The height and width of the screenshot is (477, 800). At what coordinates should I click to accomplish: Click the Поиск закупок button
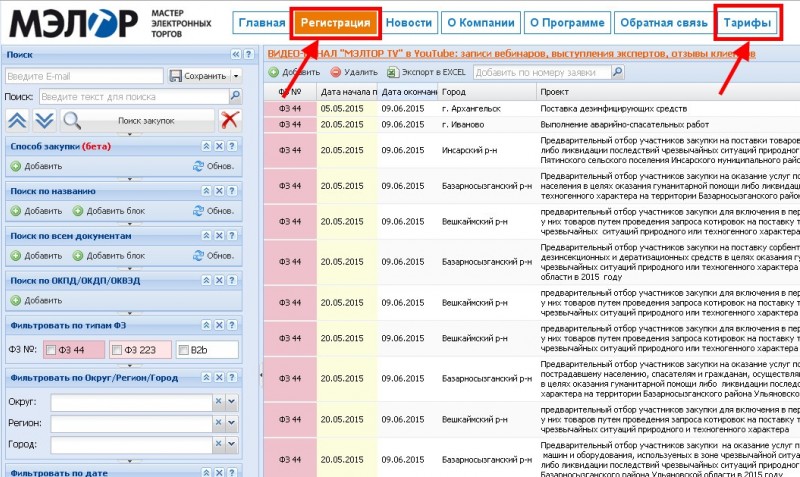pos(137,121)
